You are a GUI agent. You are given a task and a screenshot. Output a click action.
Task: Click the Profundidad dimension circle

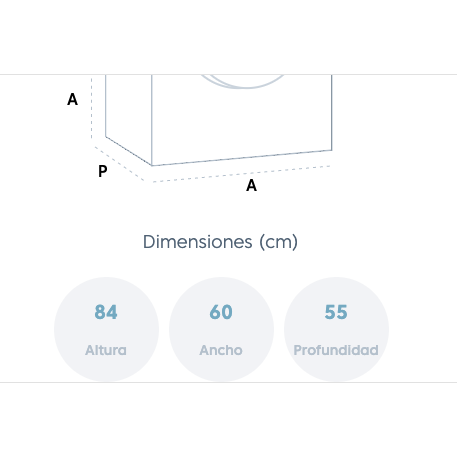[x=336, y=329]
